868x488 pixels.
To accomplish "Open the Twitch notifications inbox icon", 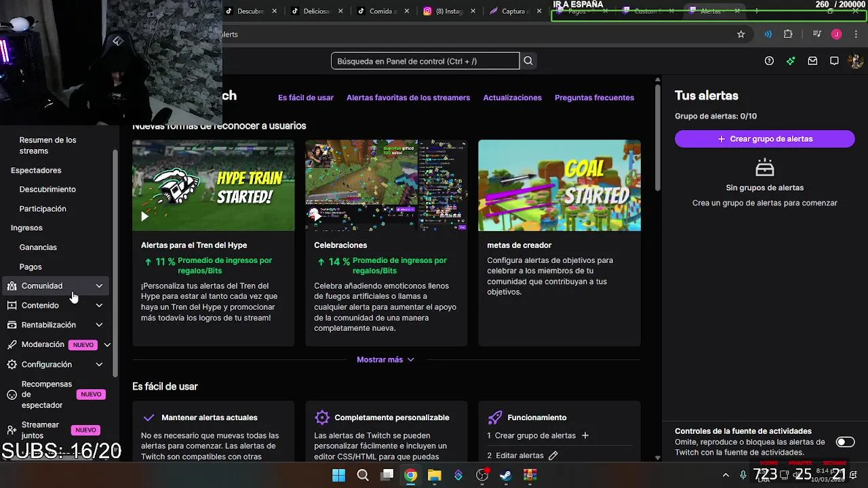I will 812,61.
